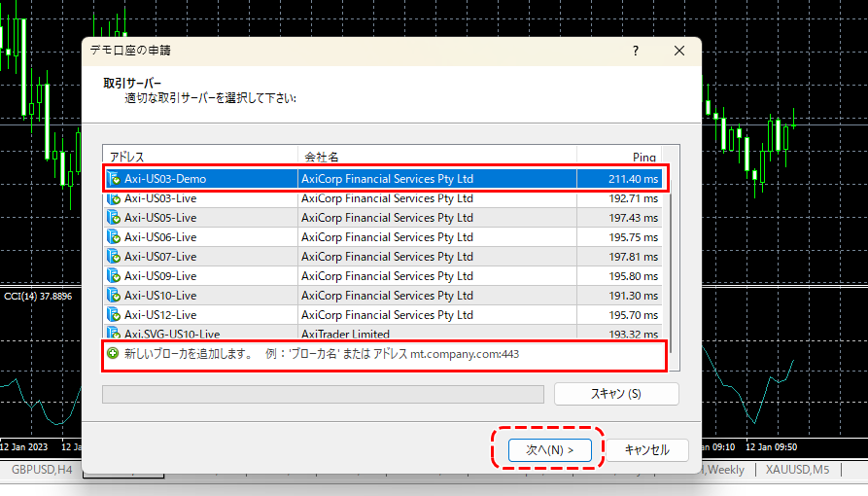Click the Axi-US05-Live server icon

114,218
